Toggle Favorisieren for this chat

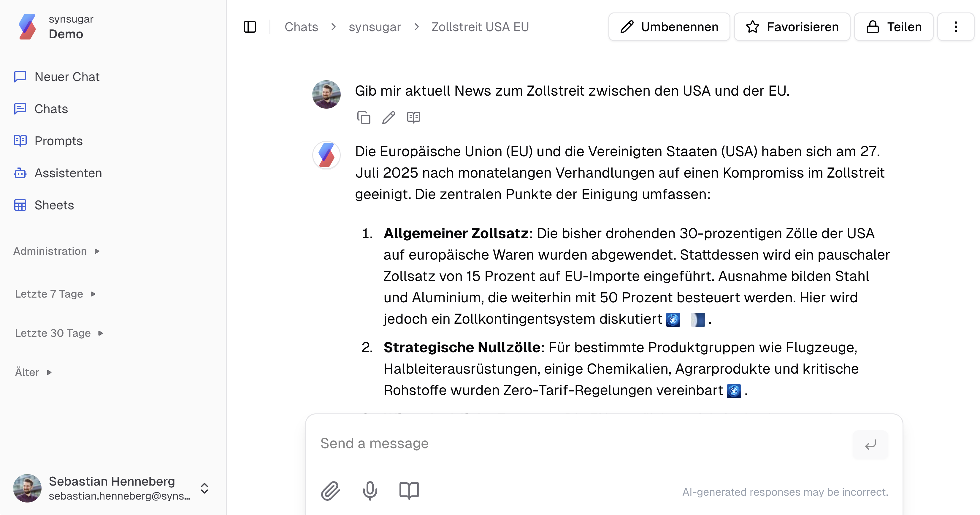point(792,27)
